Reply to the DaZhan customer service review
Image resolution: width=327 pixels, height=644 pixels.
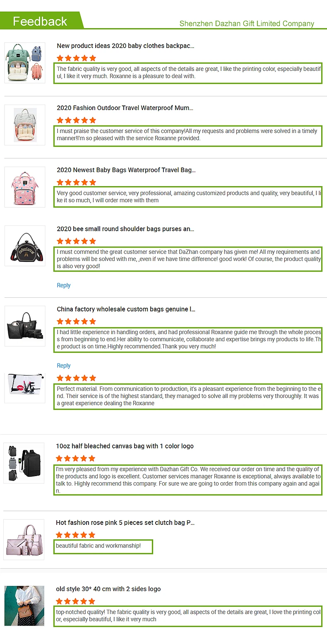(64, 285)
